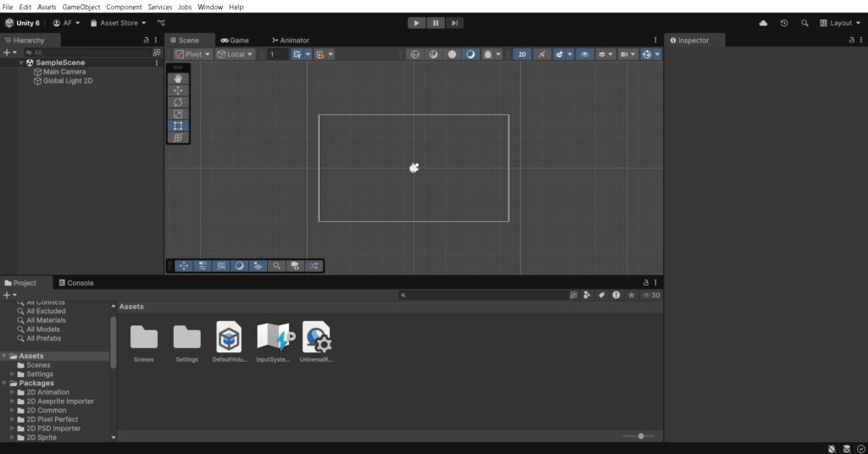Click wireframe draw mode globe icon
Image resolution: width=868 pixels, height=454 pixels.
click(415, 54)
